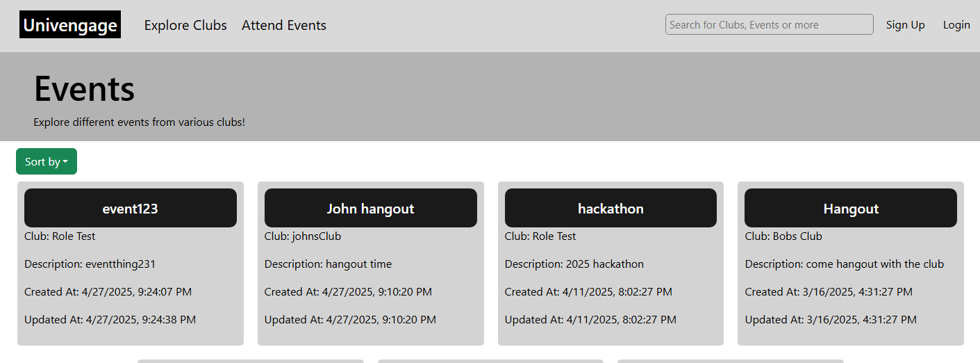Click the Explore different events subtitle

pos(139,122)
